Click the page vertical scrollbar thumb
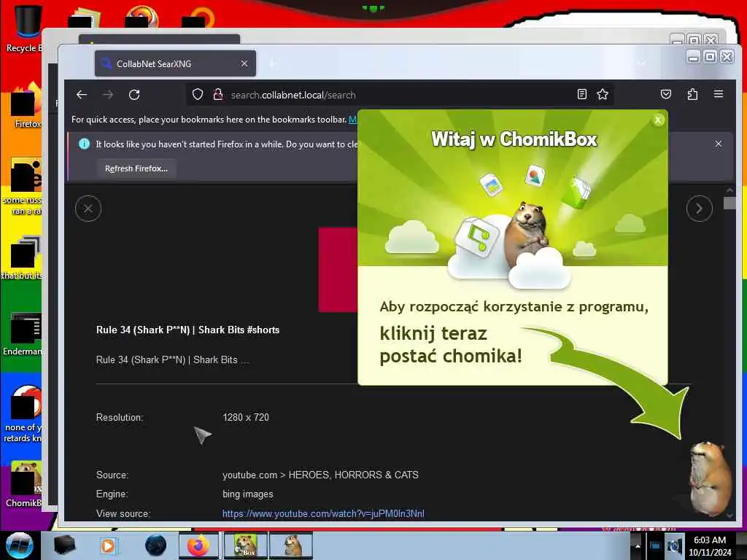The width and height of the screenshot is (747, 560). (729, 203)
